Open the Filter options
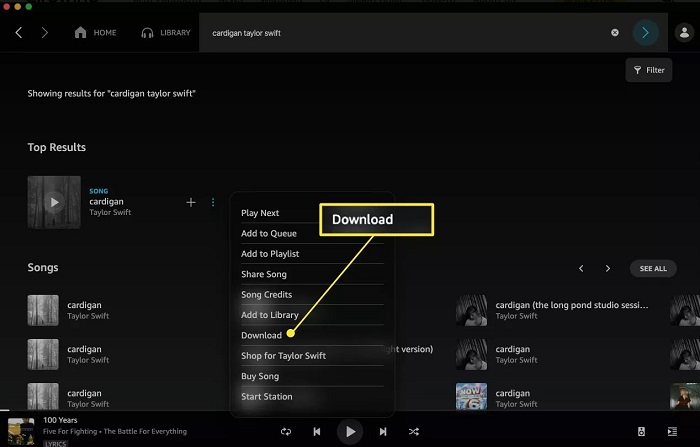The image size is (700, 447). tap(649, 70)
